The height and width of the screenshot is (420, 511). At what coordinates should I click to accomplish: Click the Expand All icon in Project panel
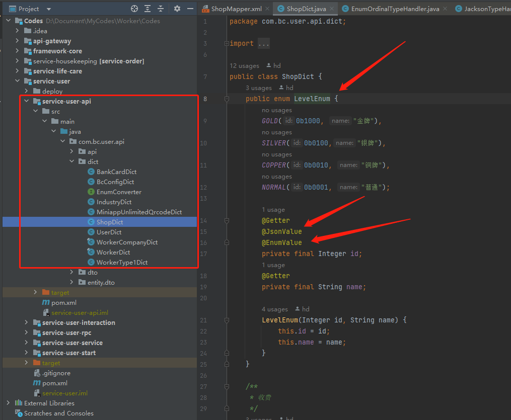point(148,9)
